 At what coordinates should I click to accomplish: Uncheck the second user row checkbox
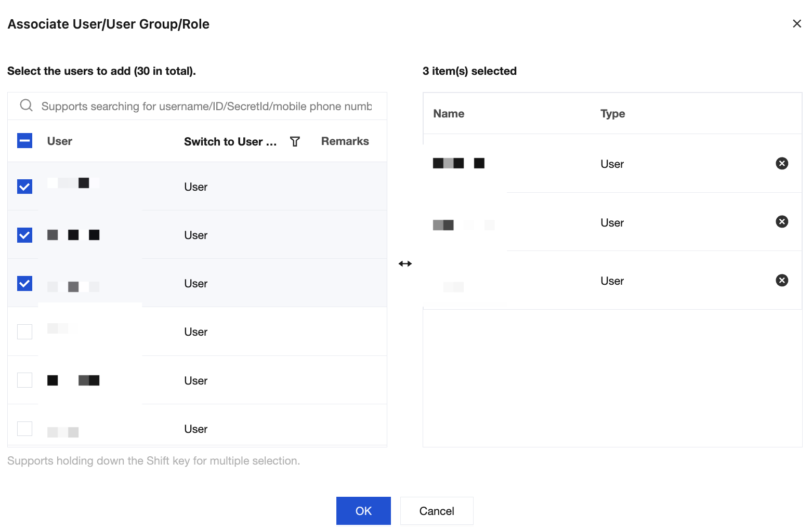click(x=24, y=235)
